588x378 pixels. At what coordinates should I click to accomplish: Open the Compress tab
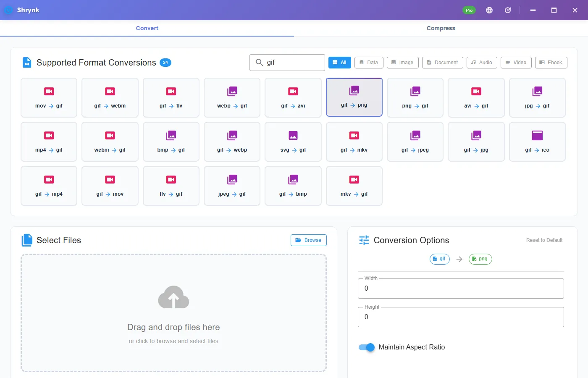coord(441,28)
